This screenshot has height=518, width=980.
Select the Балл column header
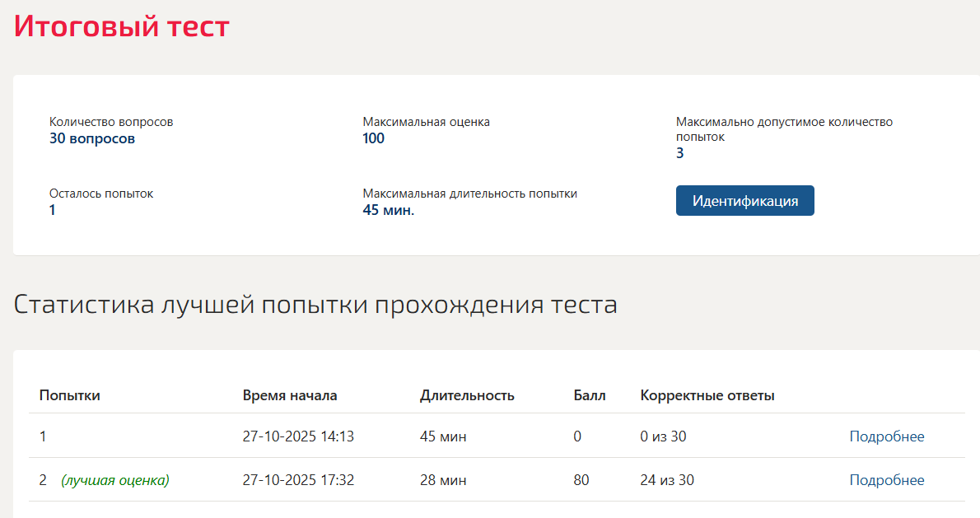(x=590, y=395)
